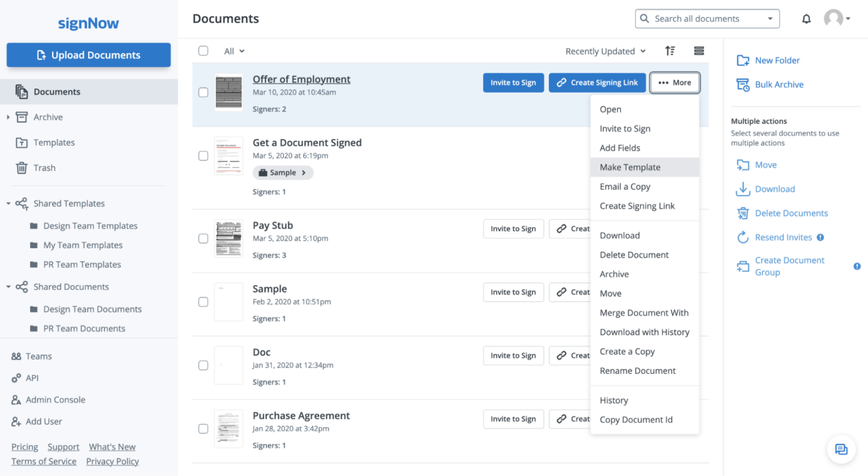Choose Make Template from the menu
The width and height of the screenshot is (868, 476).
(x=630, y=167)
